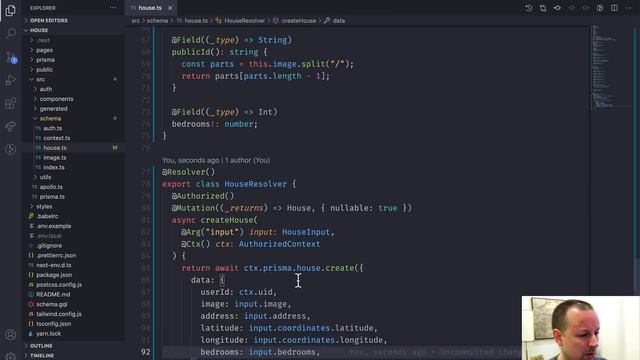Open postcss.config.js file
The height and width of the screenshot is (360, 640).
[x=73, y=285]
